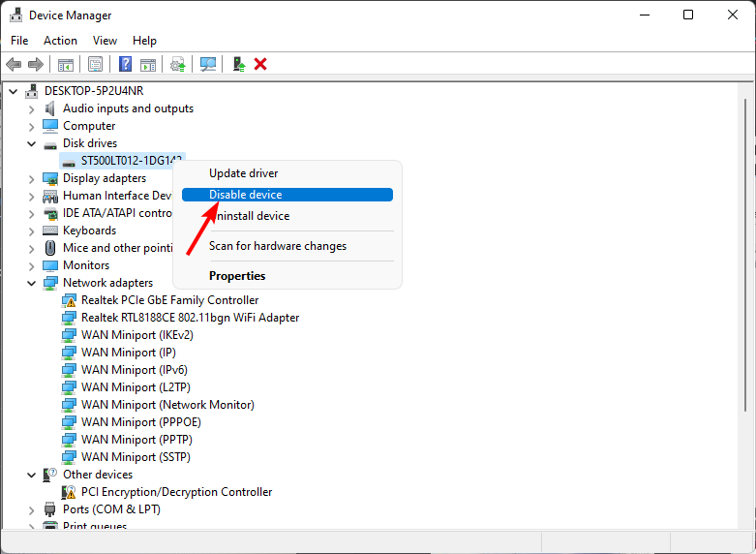Click the Realtek PCIe GbE warning icon
The image size is (756, 554).
69,300
